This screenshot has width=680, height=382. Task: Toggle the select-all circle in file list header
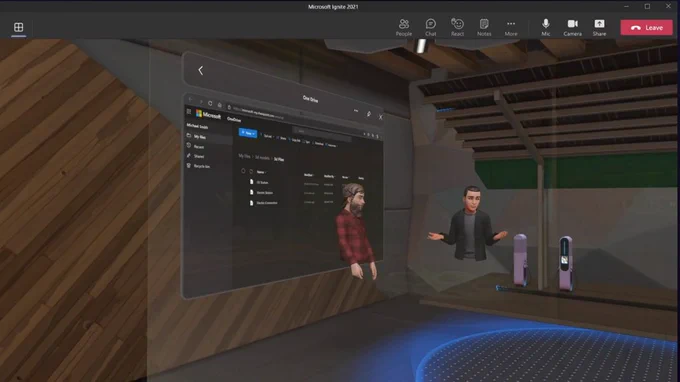click(243, 171)
